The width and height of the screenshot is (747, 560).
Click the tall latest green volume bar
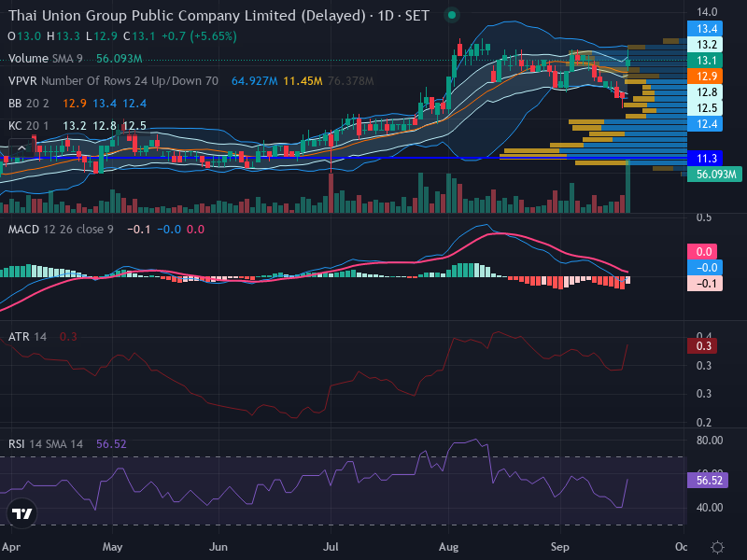[627, 186]
